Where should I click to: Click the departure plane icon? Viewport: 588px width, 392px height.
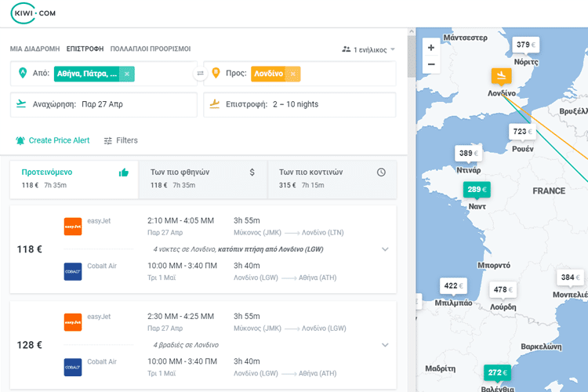point(21,104)
